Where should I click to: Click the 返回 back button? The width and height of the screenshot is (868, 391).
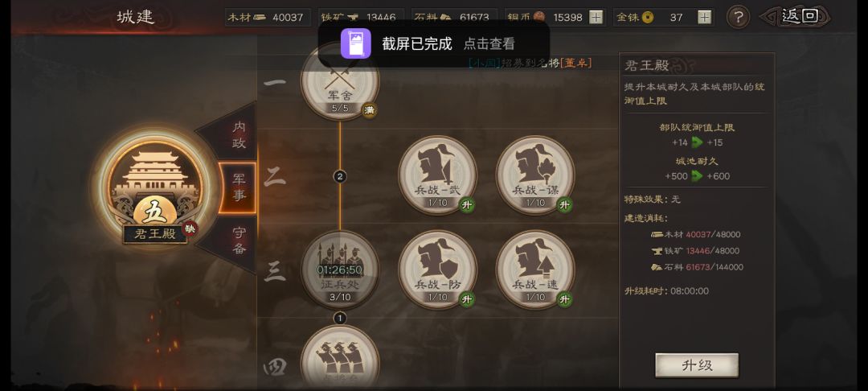pyautogui.click(x=799, y=16)
